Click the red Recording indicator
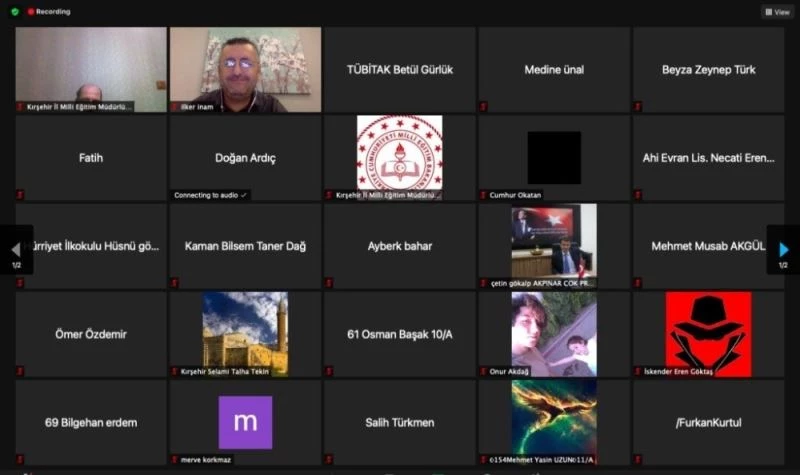The image size is (800, 475). click(x=48, y=12)
